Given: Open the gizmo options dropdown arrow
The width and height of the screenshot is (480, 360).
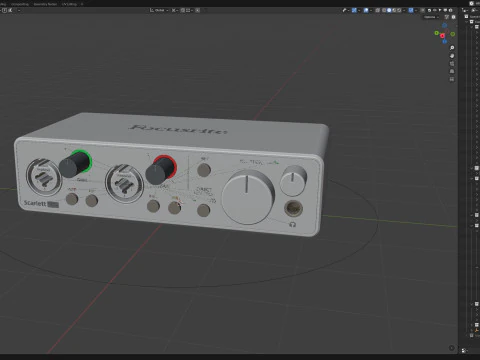Looking at the screenshot, I should pos(359,10).
